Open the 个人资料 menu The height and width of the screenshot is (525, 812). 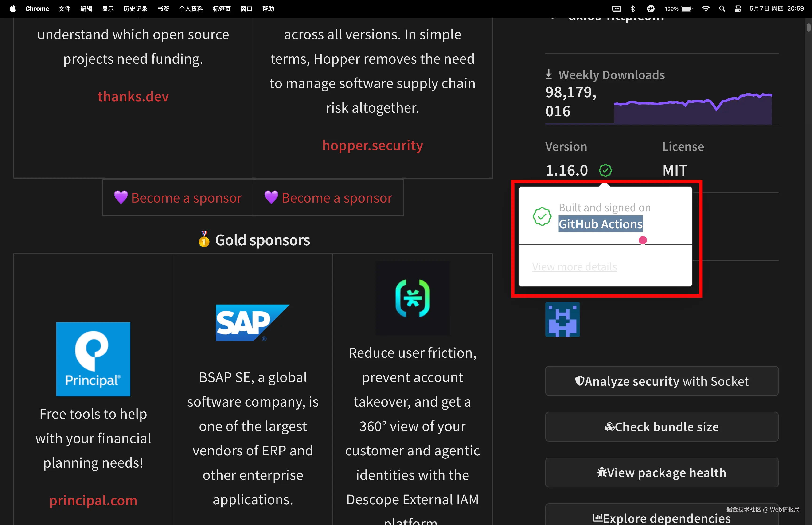[191, 8]
